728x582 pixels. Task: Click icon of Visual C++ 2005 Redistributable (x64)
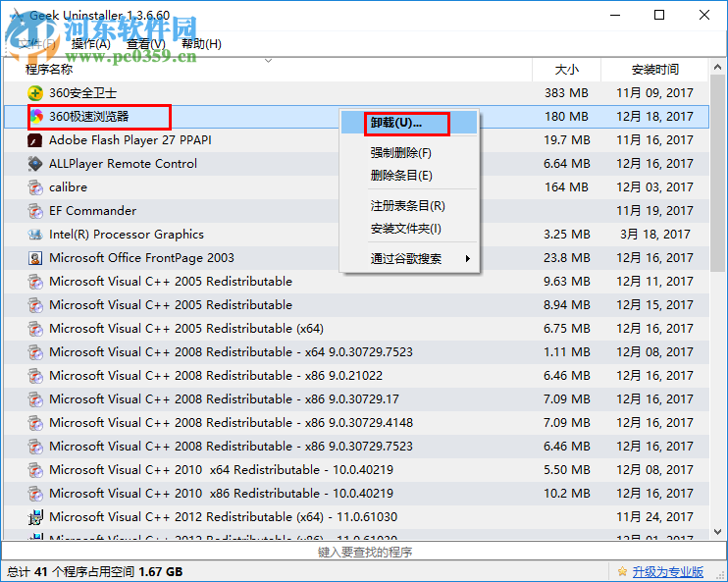[35, 329]
